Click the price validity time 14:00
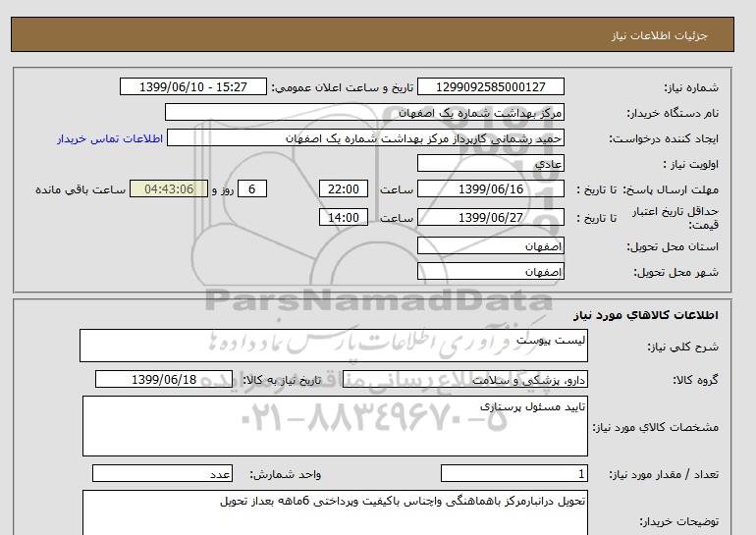 click(344, 217)
